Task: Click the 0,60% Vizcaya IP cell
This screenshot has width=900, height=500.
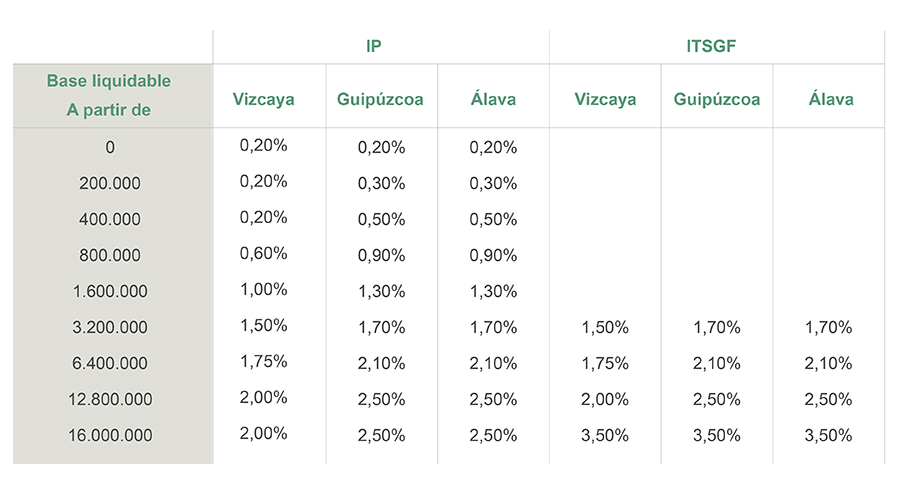Action: [264, 253]
